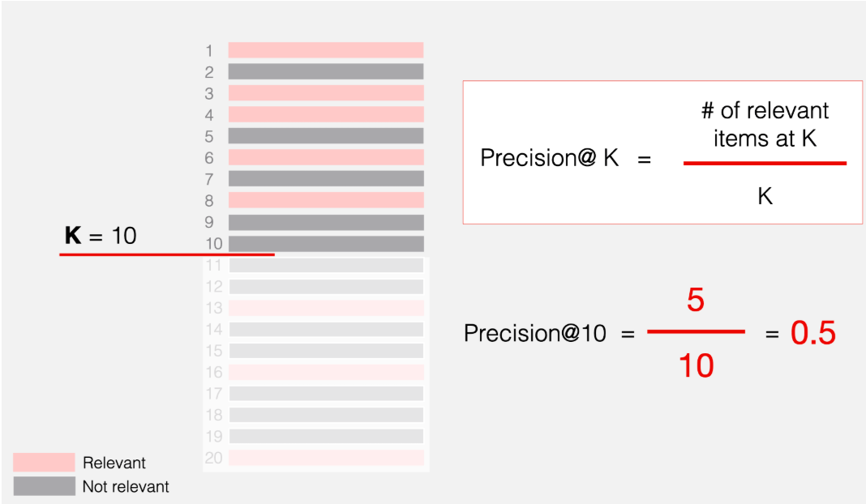Click the "Precision@ K" formula label
866x504 pixels.
tap(549, 158)
